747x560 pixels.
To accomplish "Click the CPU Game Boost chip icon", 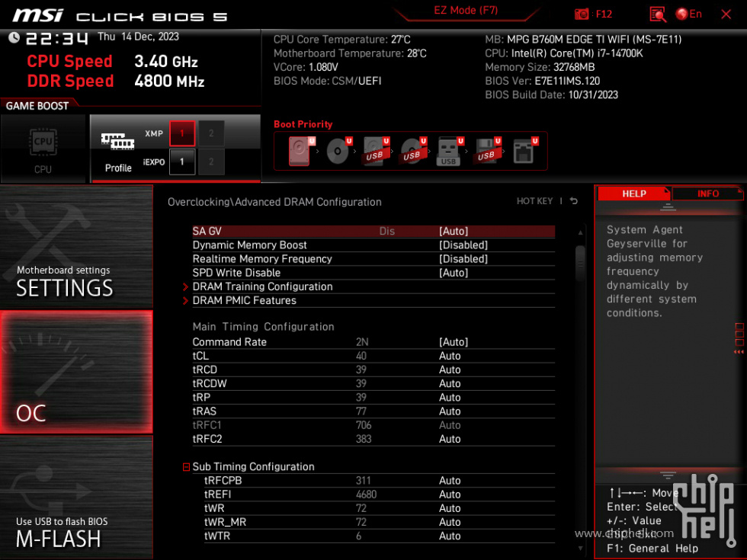I will [43, 142].
